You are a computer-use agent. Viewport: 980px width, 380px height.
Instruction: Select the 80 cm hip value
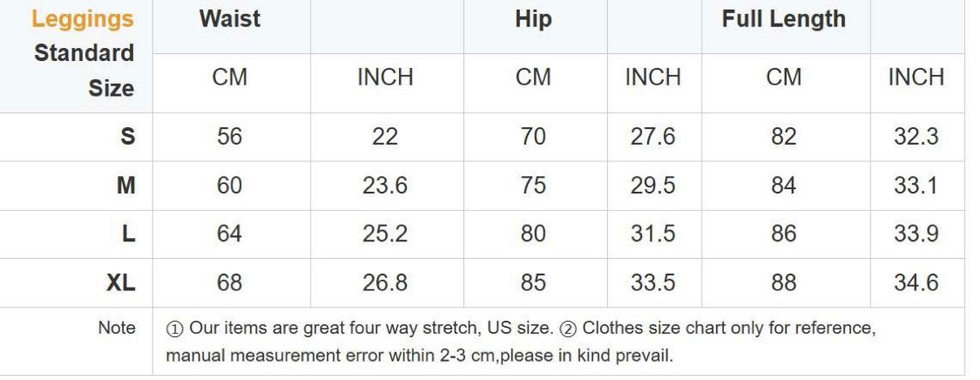pyautogui.click(x=532, y=234)
